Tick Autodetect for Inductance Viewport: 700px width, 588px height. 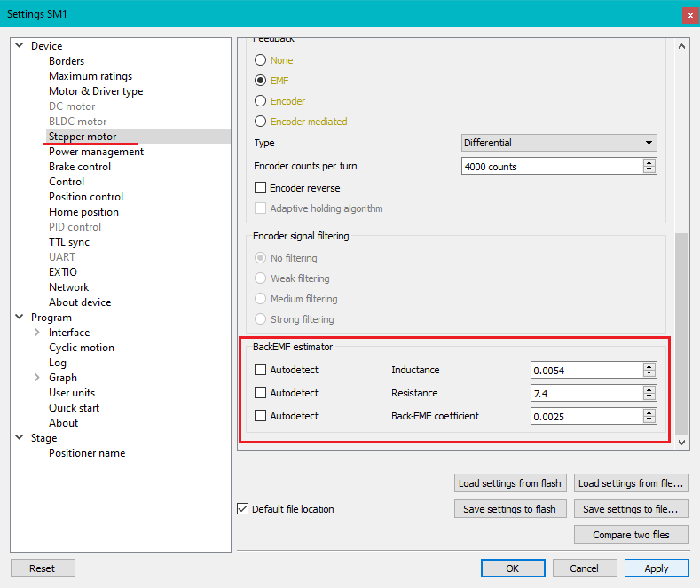[261, 370]
